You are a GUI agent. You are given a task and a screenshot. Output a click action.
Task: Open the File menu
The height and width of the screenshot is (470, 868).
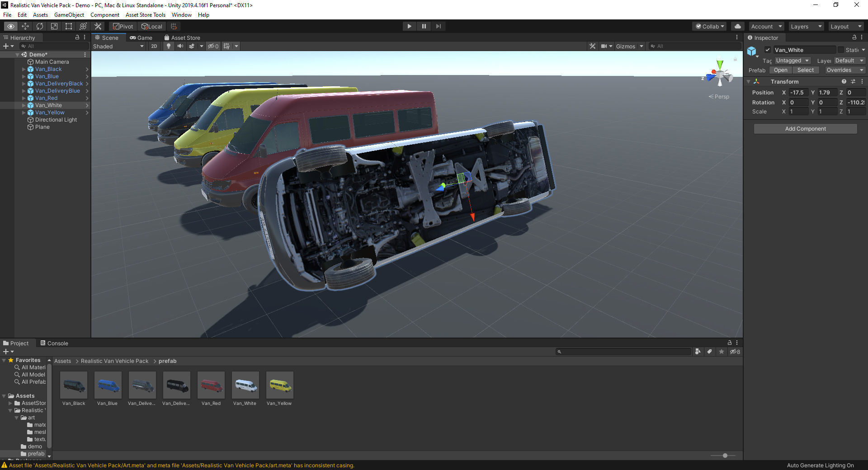(7, 15)
